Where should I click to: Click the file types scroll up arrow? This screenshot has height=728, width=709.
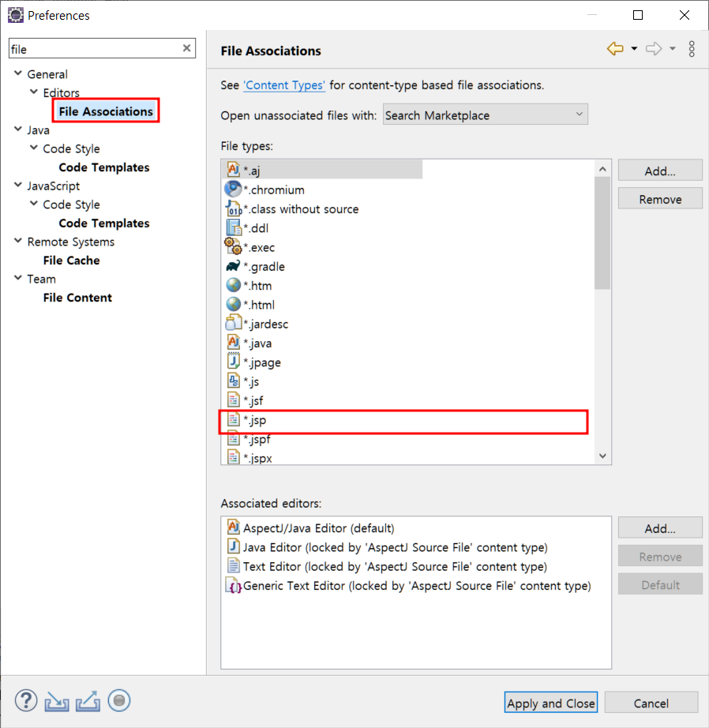[602, 169]
